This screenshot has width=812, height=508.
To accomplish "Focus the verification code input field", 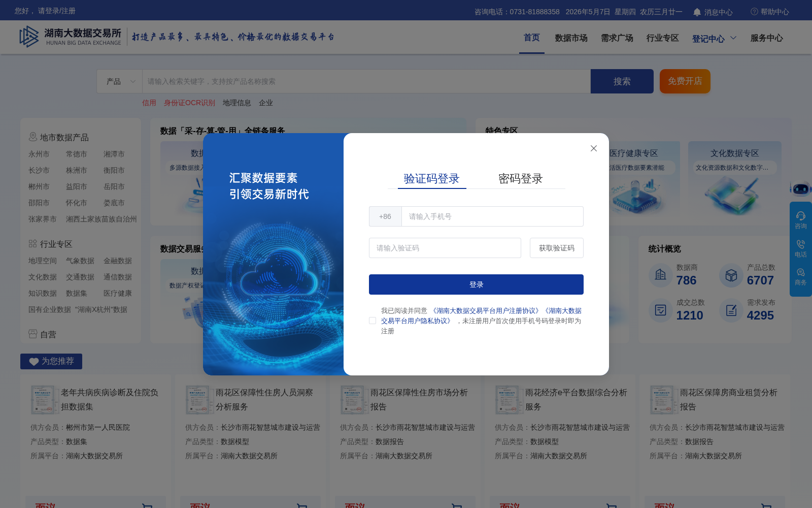I will [x=445, y=248].
